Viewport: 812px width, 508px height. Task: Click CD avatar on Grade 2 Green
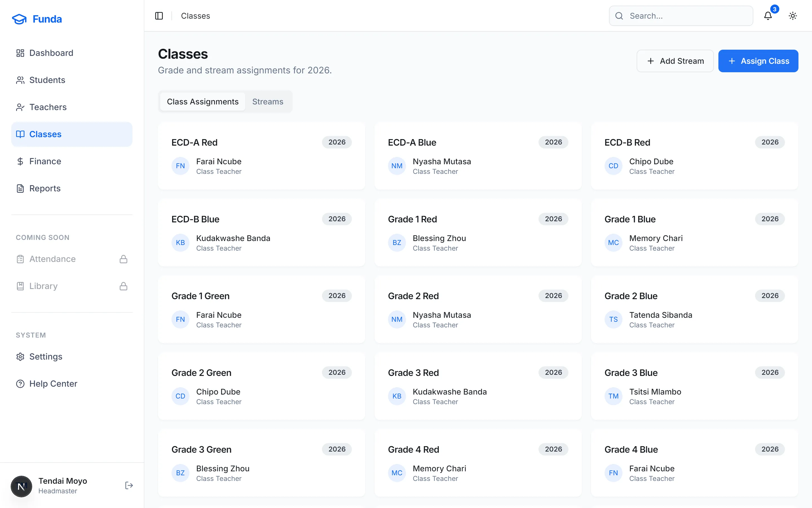tap(180, 396)
